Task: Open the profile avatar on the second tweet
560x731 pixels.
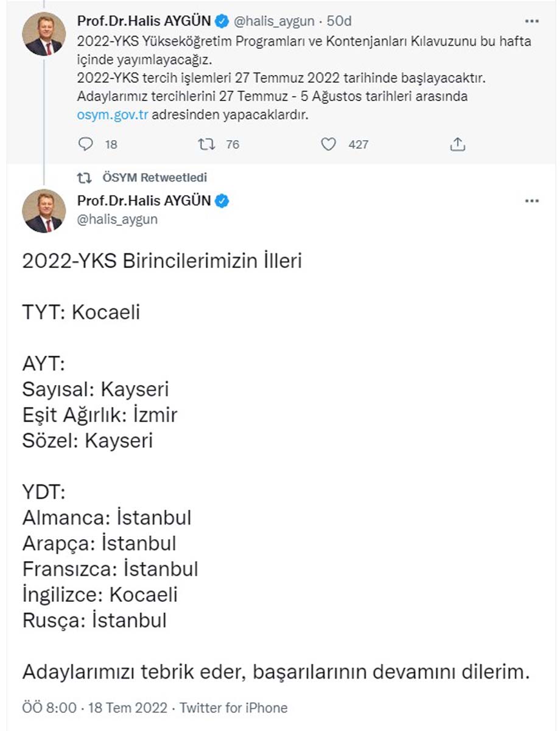Action: pyautogui.click(x=43, y=212)
